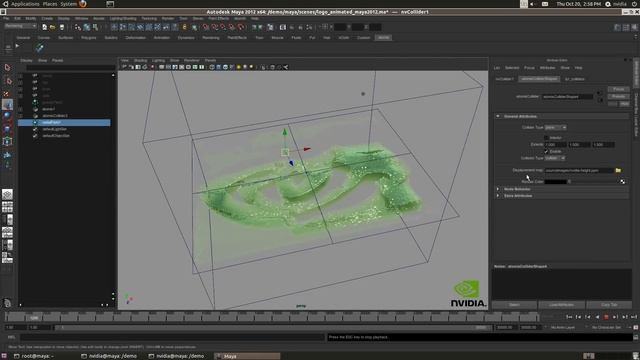
Task: Toggle viewport grid display
Action: [162, 67]
